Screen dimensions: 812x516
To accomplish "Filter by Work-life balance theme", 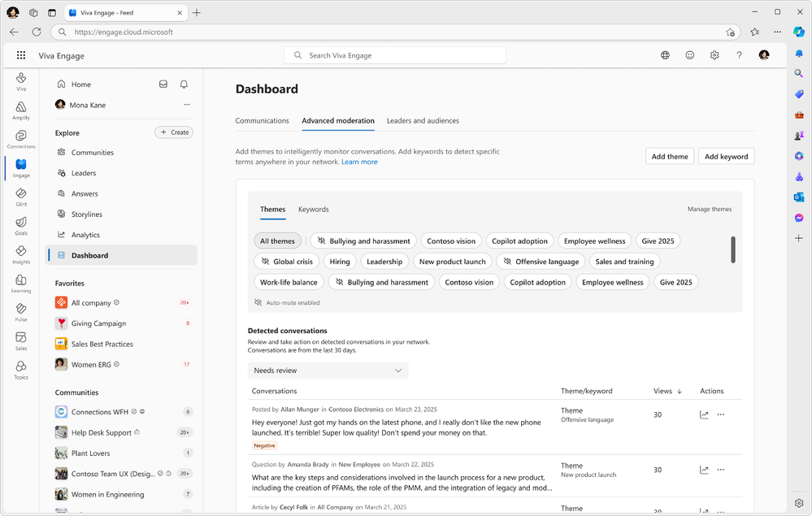I will (x=289, y=282).
